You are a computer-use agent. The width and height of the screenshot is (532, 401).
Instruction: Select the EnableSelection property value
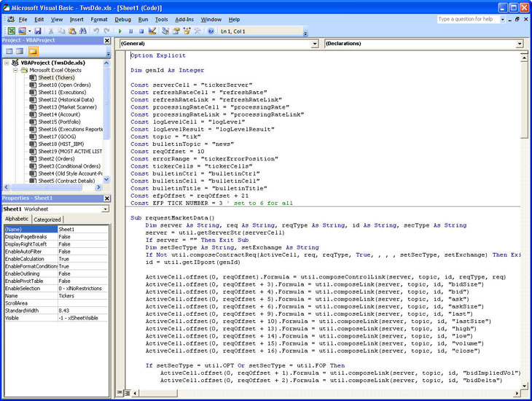(x=83, y=289)
